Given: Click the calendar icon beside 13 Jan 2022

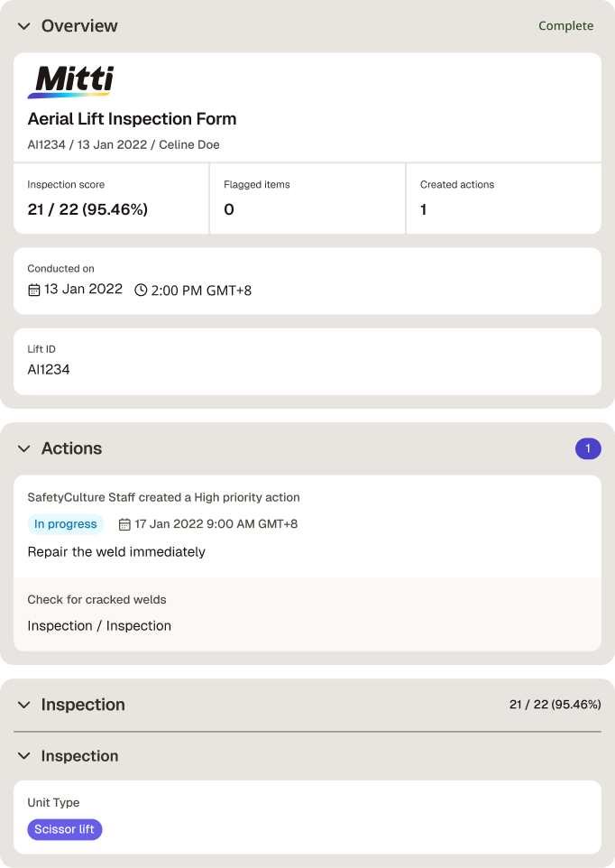Looking at the screenshot, I should (34, 290).
